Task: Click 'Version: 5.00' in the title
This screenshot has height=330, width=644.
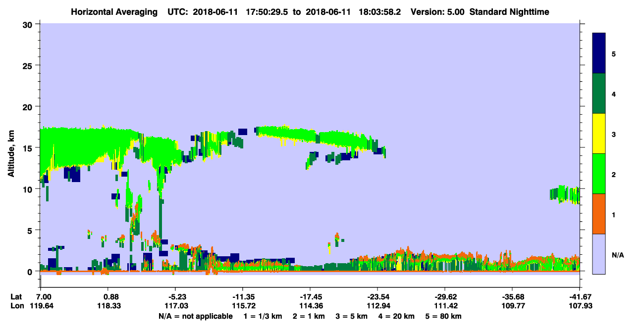Action: point(437,12)
